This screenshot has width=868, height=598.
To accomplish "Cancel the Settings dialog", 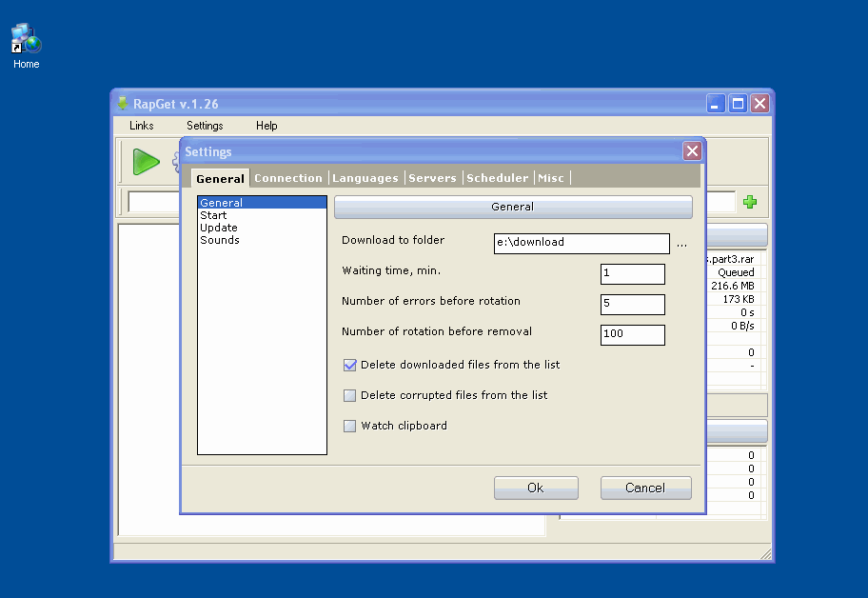I will [x=645, y=488].
